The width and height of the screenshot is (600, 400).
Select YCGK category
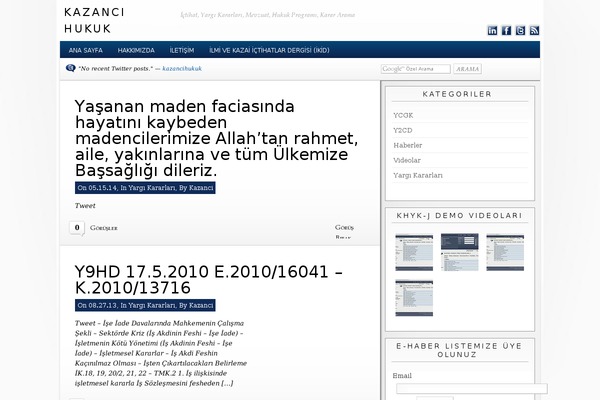(x=403, y=115)
